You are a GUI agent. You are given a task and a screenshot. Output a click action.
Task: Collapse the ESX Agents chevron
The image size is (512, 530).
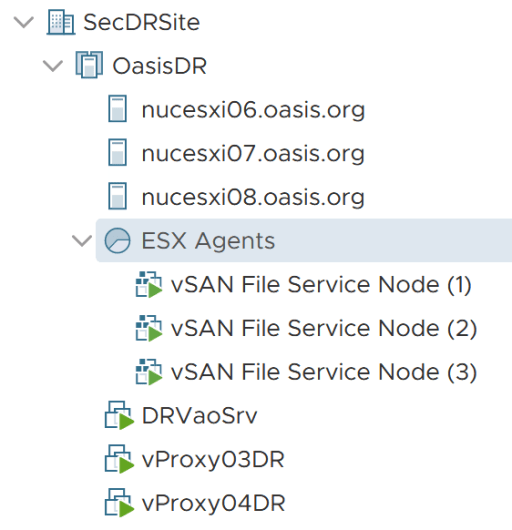[82, 241]
